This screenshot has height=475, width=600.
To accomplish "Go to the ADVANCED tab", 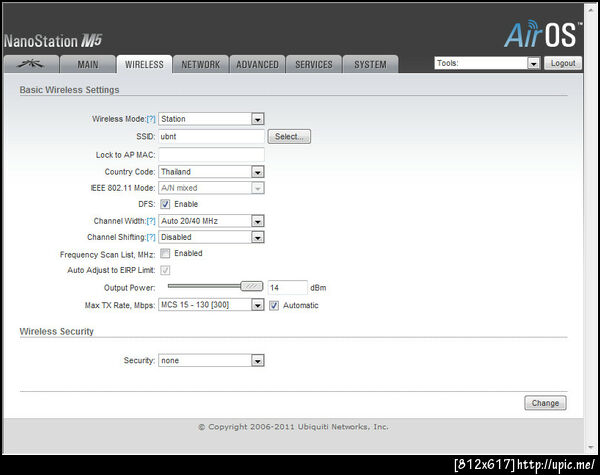I will click(257, 64).
